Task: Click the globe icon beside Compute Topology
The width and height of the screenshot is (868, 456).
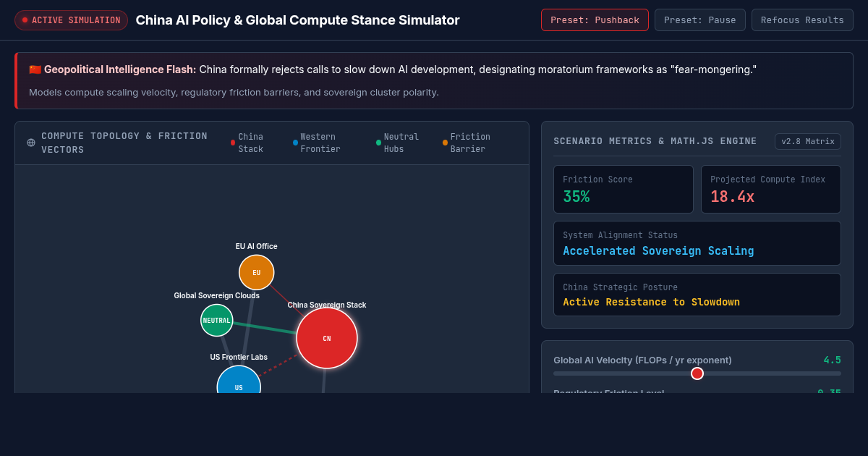Action: 31,143
